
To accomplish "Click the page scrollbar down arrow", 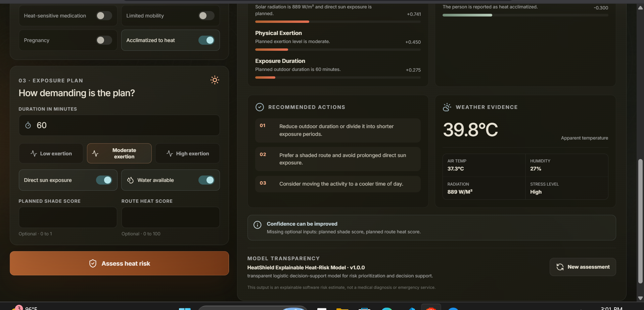I will pos(640,298).
